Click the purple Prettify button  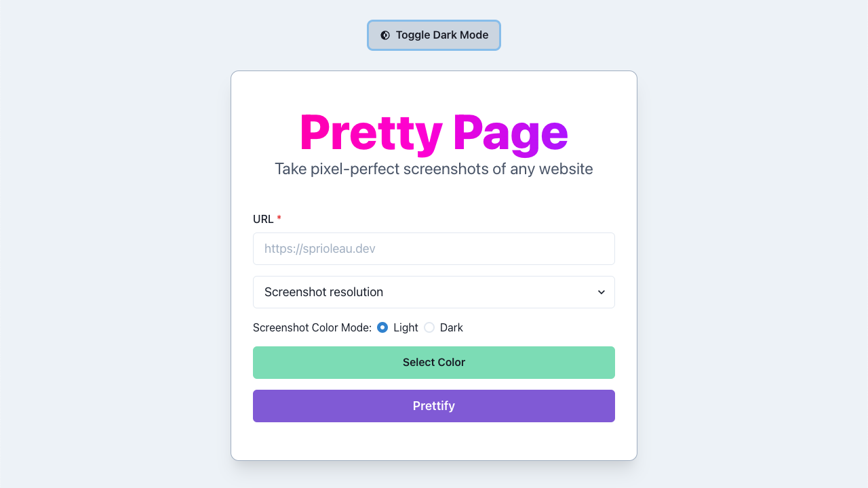pos(434,406)
